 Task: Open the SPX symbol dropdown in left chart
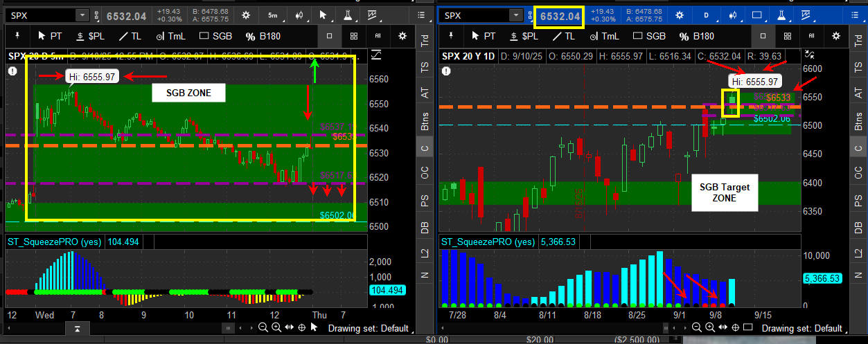[82, 15]
